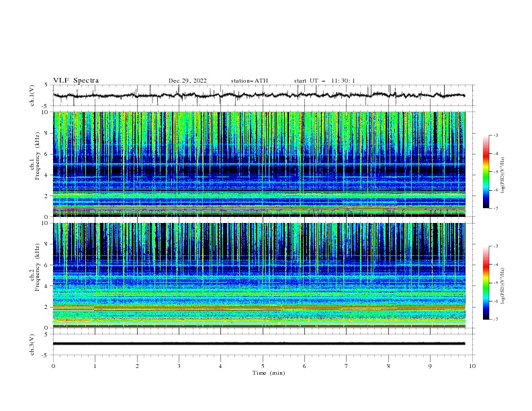Click the "-3" tick on ch.1 colorbar
The width and height of the screenshot is (532, 411).
495,135
